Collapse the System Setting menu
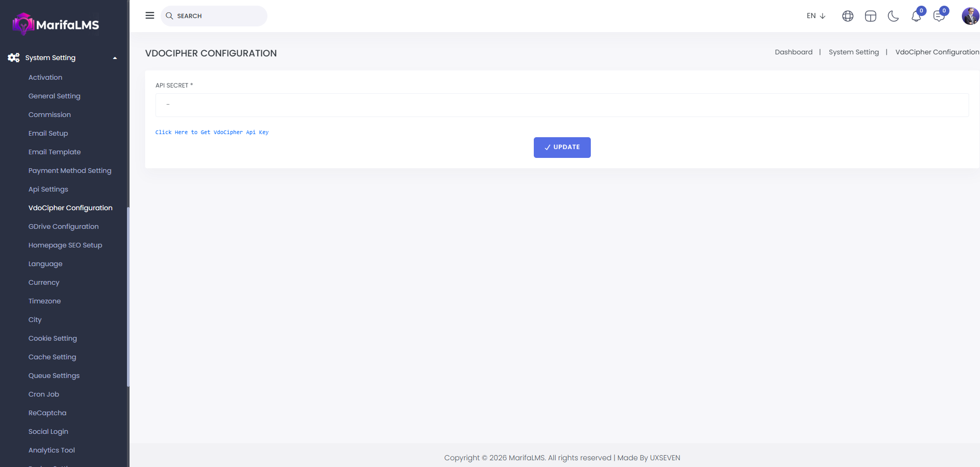Viewport: 980px width, 467px height. 115,58
